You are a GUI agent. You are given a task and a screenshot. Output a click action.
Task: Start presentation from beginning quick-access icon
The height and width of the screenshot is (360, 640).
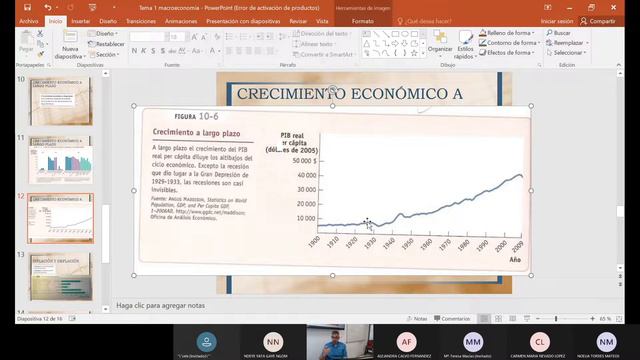click(x=92, y=7)
